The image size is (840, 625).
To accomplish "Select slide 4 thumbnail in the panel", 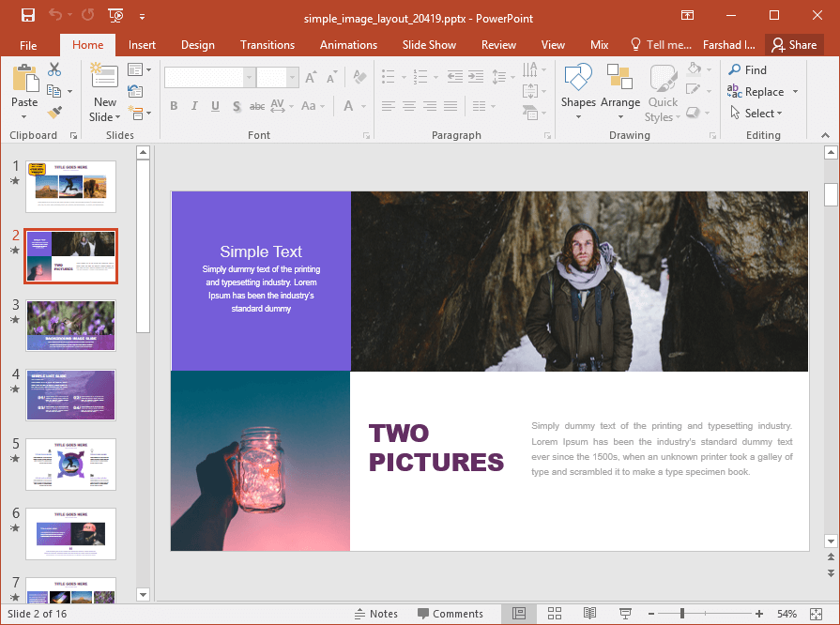I will [x=70, y=395].
